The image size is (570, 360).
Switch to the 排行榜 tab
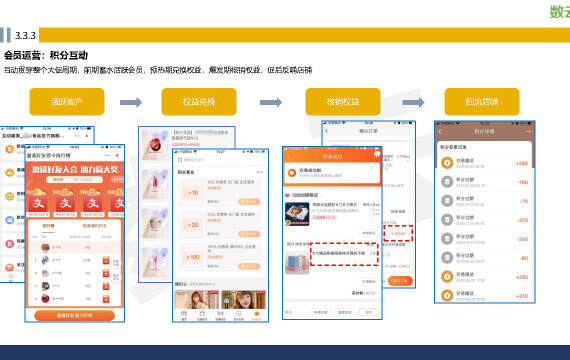[x=48, y=226]
